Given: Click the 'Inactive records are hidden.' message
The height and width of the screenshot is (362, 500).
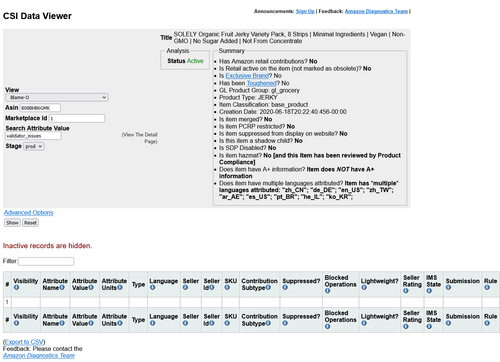Looking at the screenshot, I should pyautogui.click(x=47, y=246).
